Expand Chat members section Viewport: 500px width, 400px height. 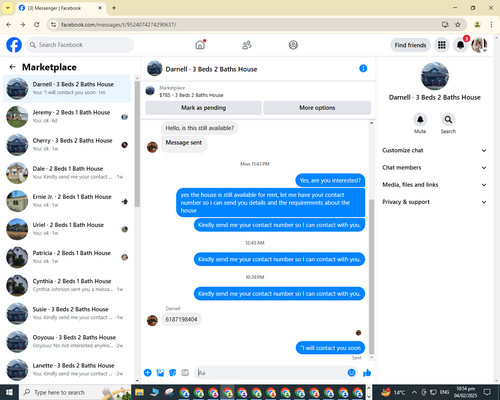tap(434, 168)
